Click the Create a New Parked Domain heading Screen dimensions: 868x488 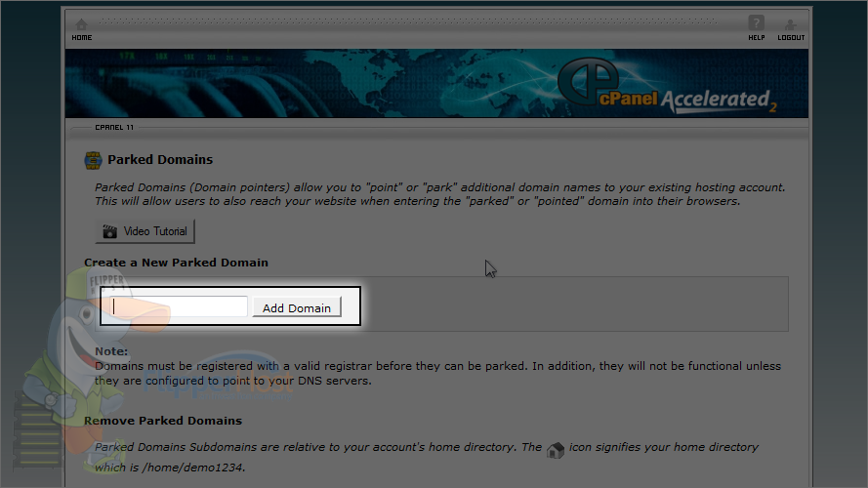pos(176,263)
